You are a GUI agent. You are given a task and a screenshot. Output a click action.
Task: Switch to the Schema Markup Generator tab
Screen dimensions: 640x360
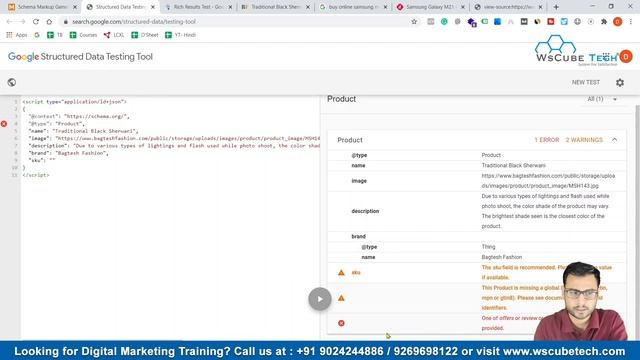42,7
